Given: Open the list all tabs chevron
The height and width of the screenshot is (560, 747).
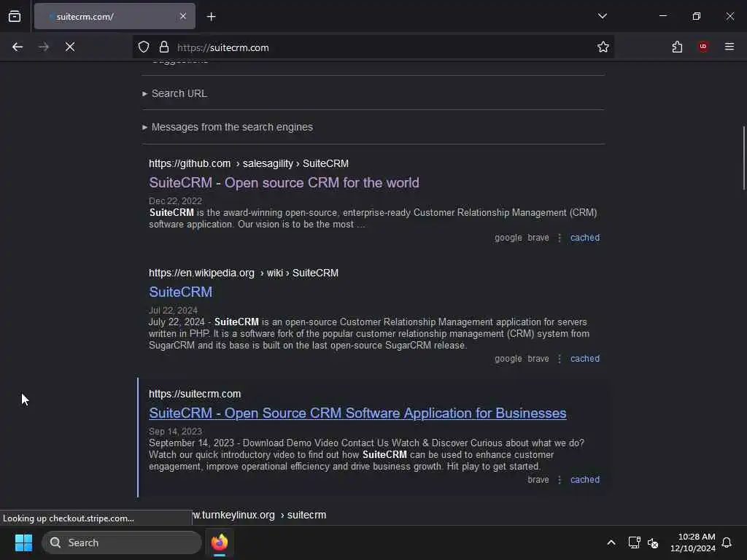Looking at the screenshot, I should pyautogui.click(x=602, y=16).
